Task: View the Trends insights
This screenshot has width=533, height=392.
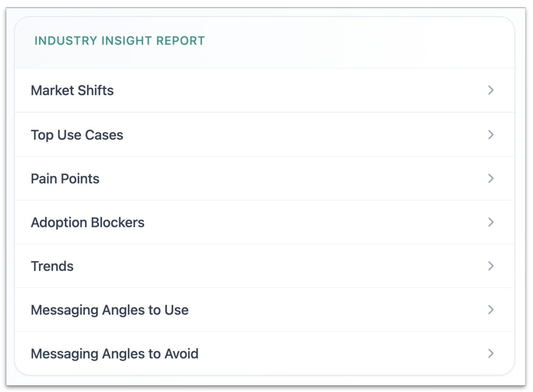Action: point(242,266)
